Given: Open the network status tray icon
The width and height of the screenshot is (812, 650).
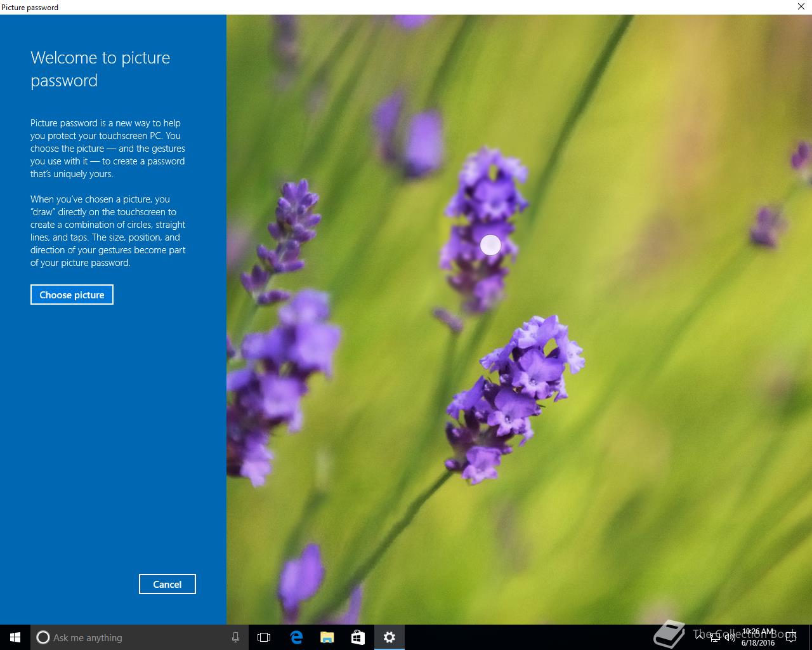Looking at the screenshot, I should pos(715,637).
